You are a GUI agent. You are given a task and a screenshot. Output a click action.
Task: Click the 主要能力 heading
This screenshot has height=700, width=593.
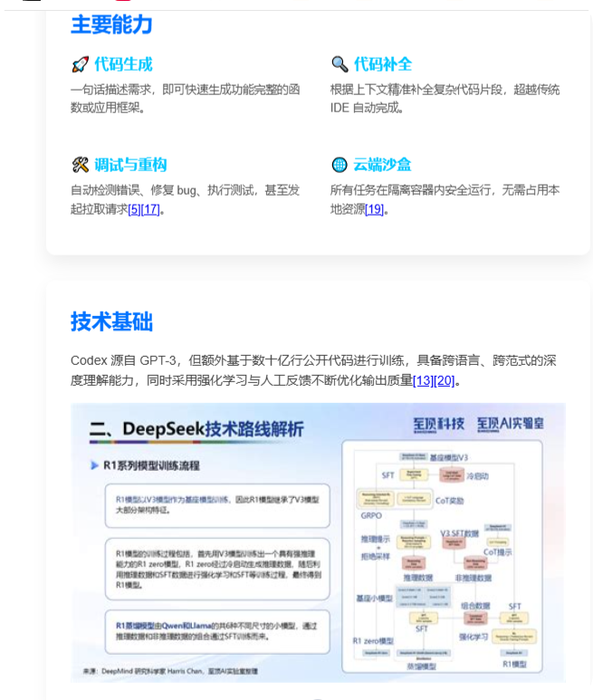pos(111,24)
